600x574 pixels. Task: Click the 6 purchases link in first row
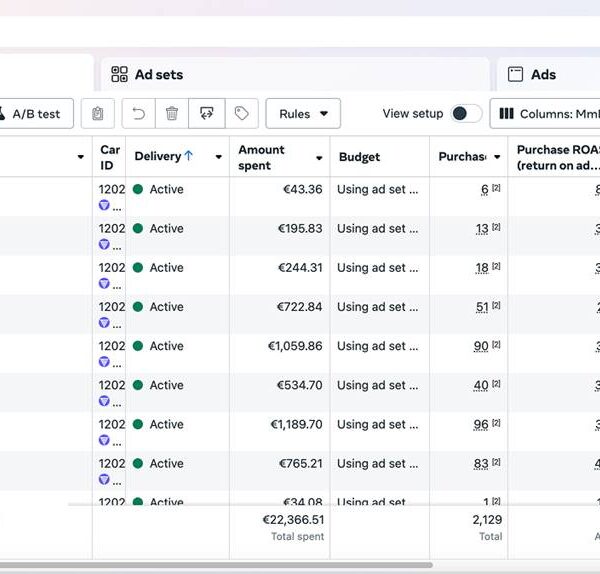(484, 190)
